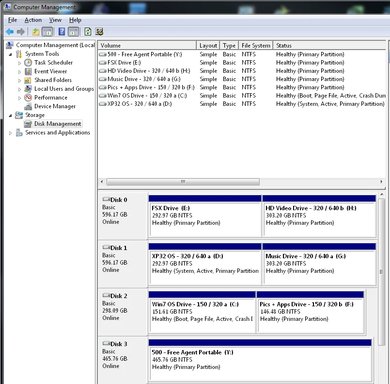Click the Computer Management root icon
The width and height of the screenshot is (390, 384).
tap(10, 45)
